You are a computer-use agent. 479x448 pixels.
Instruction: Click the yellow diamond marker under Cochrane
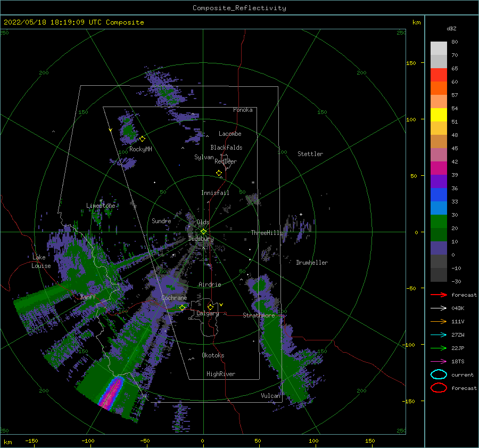[182, 307]
